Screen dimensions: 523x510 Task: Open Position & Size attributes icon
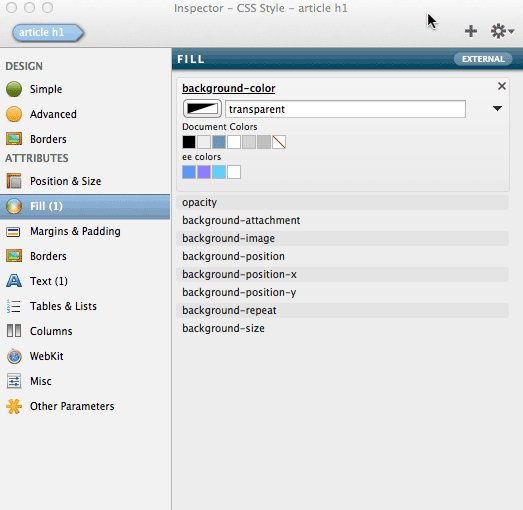pyautogui.click(x=14, y=181)
